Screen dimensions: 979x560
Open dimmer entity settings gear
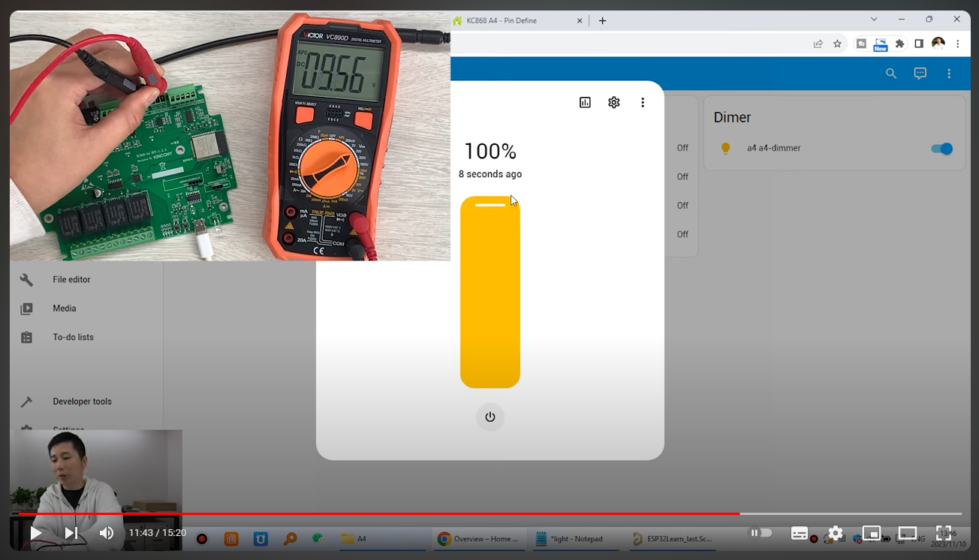click(x=614, y=103)
